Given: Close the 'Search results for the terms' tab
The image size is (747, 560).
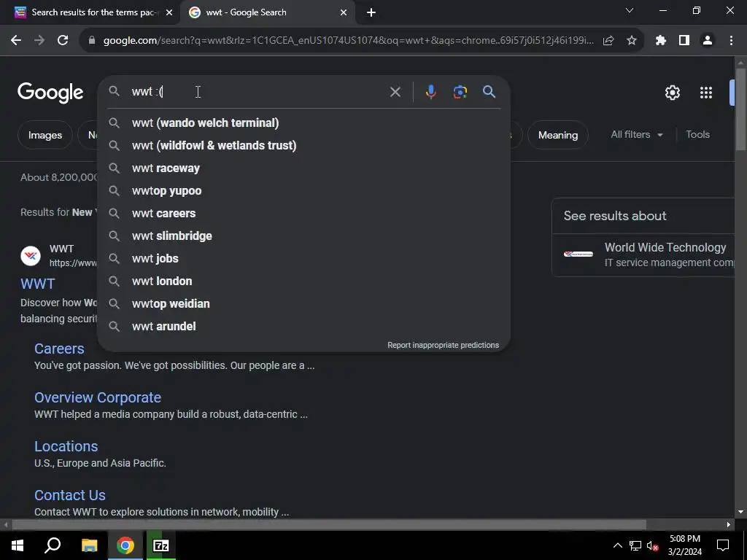Looking at the screenshot, I should click(169, 12).
